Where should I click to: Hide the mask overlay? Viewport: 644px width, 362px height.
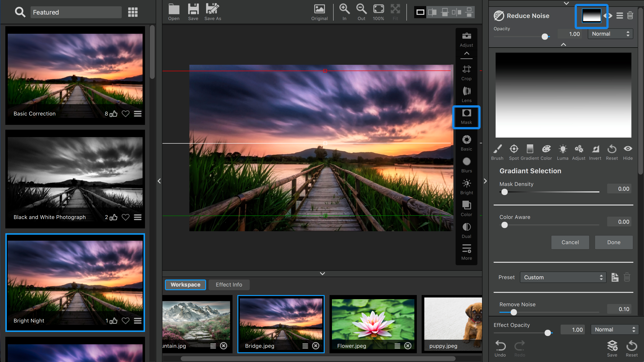tap(628, 152)
